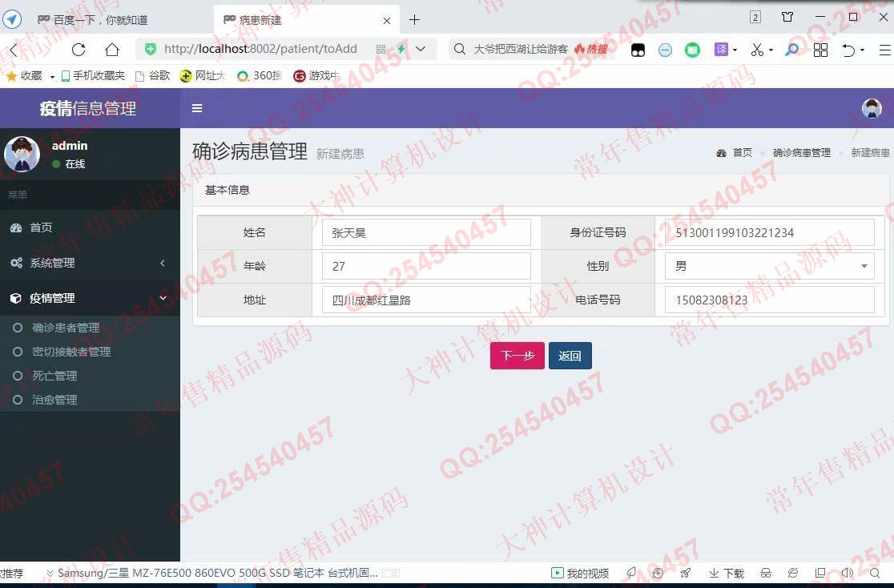Click the rocket accelerator status bar icon
The image size is (894, 588).
[x=686, y=573]
